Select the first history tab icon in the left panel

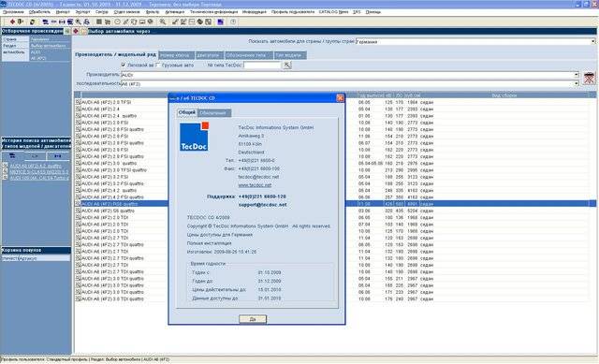pyautogui.click(x=12, y=156)
